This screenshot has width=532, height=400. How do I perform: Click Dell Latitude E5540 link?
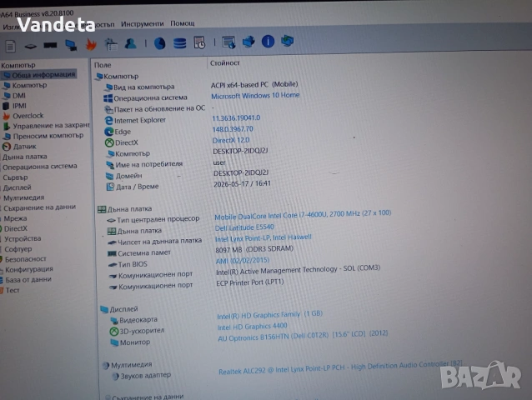click(x=244, y=227)
